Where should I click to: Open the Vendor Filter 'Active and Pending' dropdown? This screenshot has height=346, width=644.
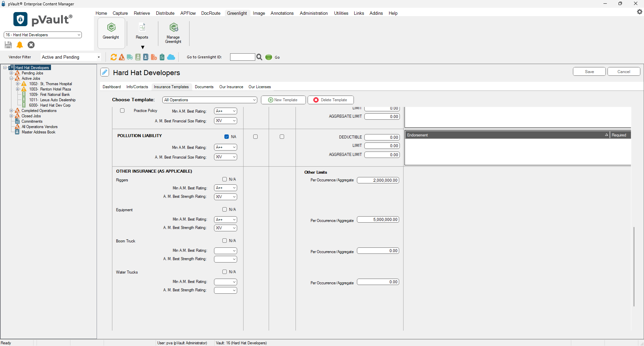[71, 57]
